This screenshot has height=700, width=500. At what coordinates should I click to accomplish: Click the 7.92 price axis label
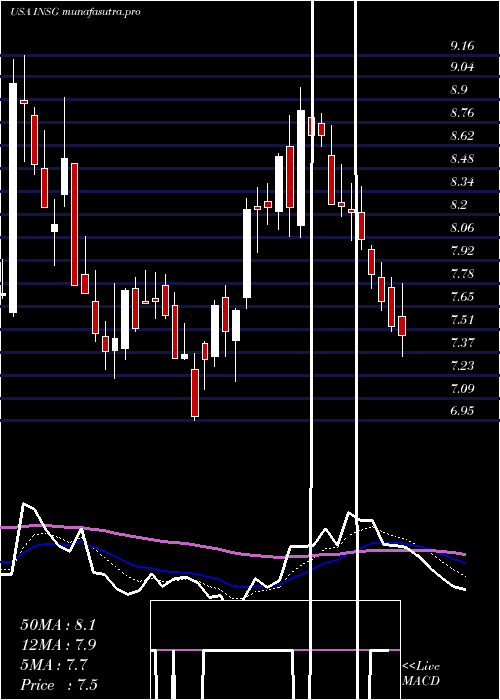[x=462, y=251]
